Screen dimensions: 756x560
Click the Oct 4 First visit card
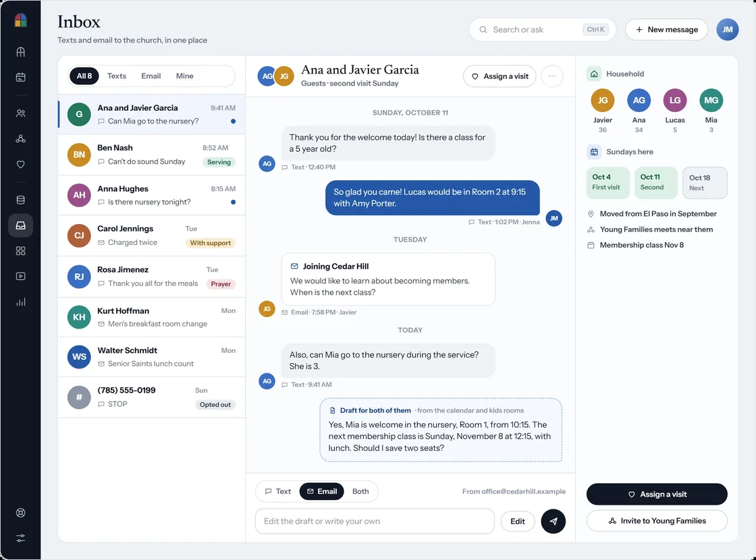(607, 182)
